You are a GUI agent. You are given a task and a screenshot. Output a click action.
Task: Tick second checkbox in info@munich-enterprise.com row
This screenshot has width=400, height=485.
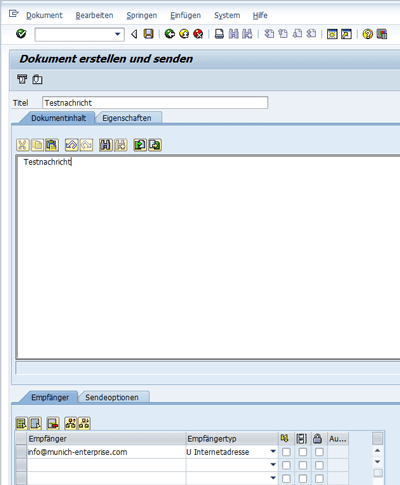[303, 452]
